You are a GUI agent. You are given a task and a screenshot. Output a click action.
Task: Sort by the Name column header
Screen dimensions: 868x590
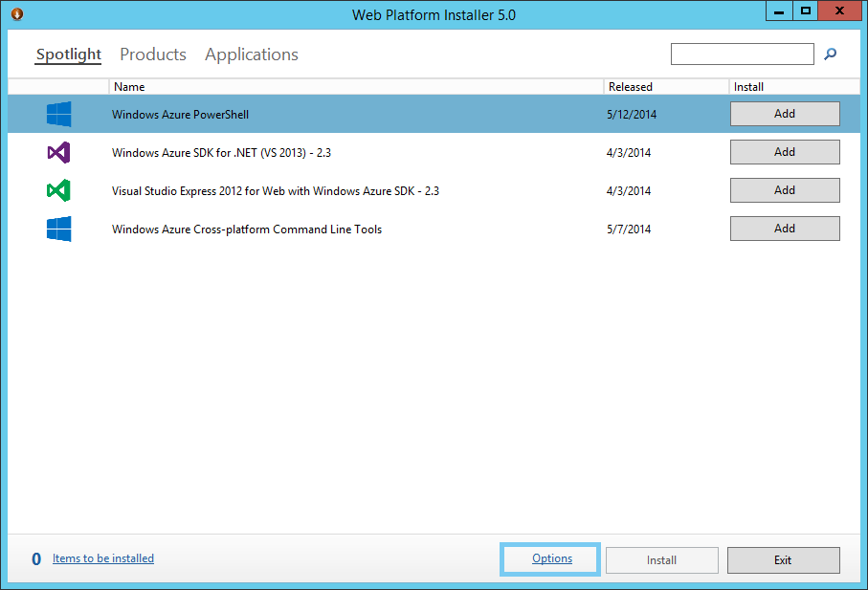[356, 87]
